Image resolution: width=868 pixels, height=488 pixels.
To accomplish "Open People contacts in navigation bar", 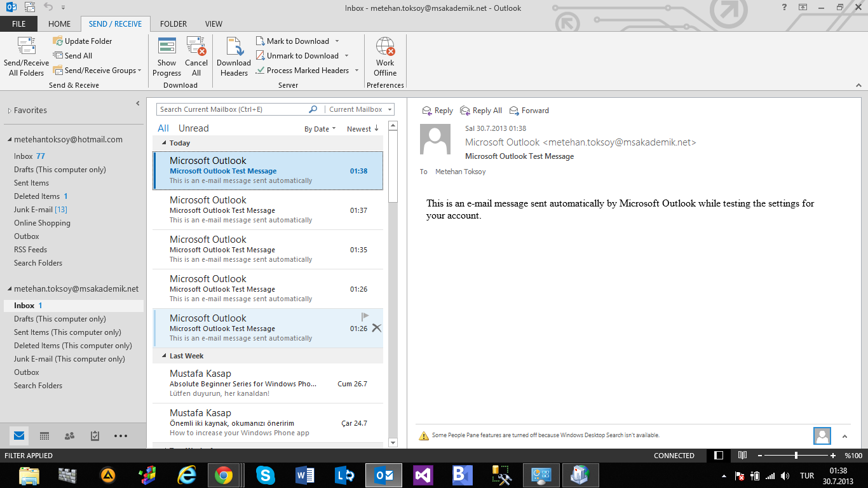I will coord(70,436).
